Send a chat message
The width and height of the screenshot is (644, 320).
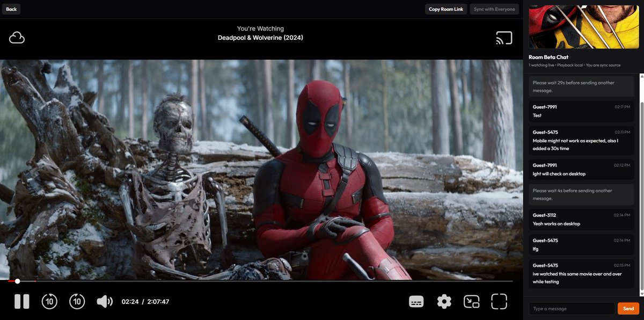[628, 308]
